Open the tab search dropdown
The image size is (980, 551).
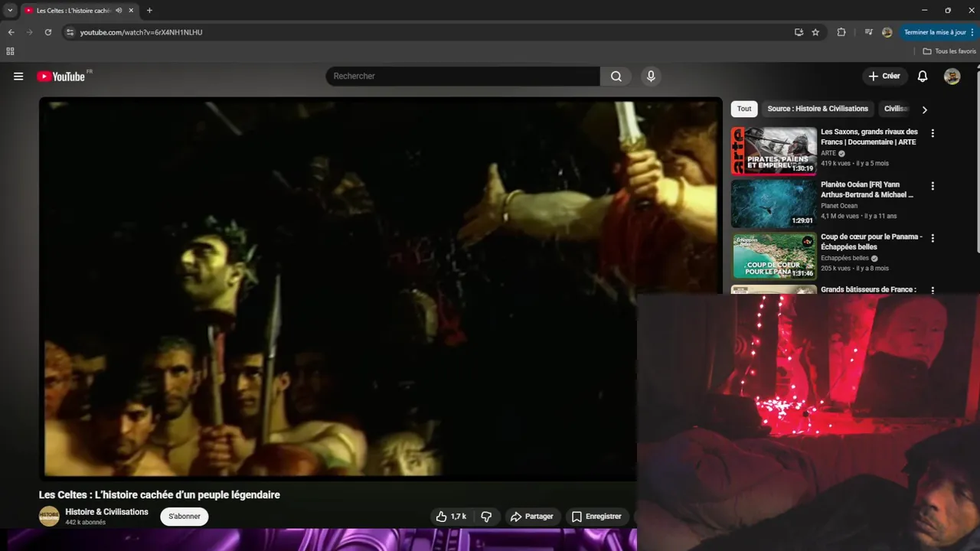point(10,11)
